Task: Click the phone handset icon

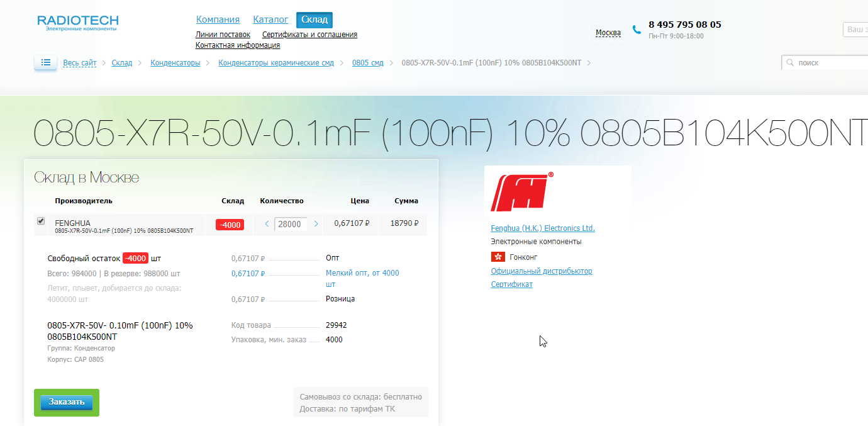Action: click(637, 30)
